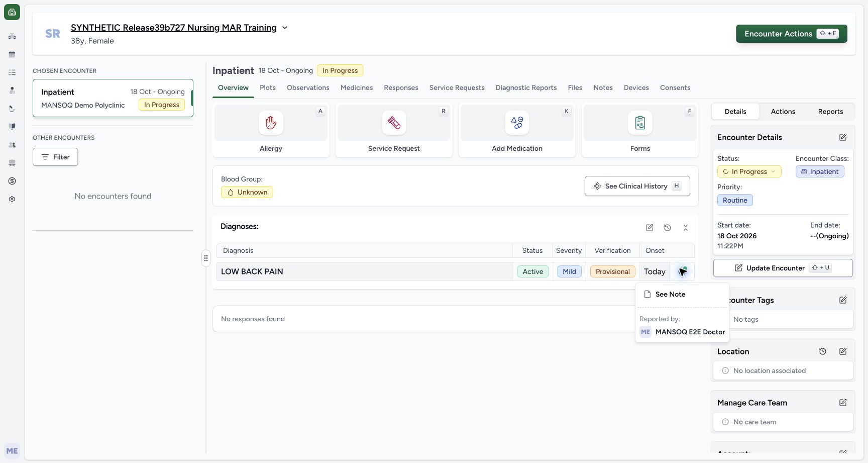The width and height of the screenshot is (868, 463).
Task: Click the See Clinical History button
Action: [x=637, y=186]
